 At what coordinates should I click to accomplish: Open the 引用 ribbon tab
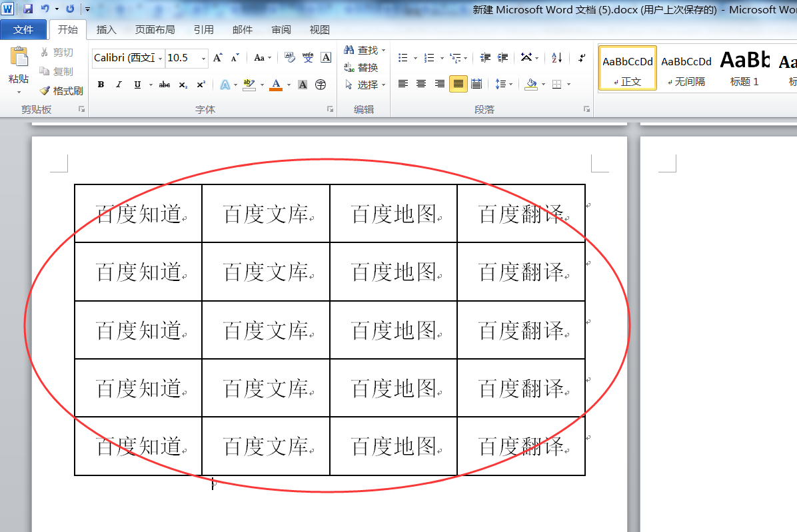[203, 30]
